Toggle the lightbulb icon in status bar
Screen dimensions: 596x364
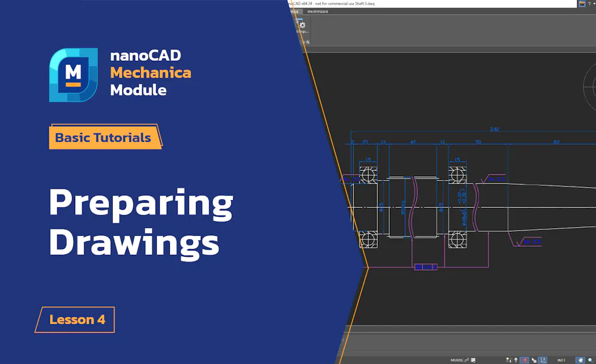(x=516, y=360)
